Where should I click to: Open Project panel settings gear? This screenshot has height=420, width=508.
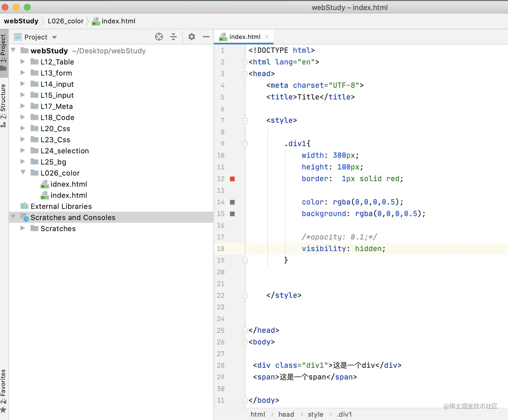pos(192,37)
